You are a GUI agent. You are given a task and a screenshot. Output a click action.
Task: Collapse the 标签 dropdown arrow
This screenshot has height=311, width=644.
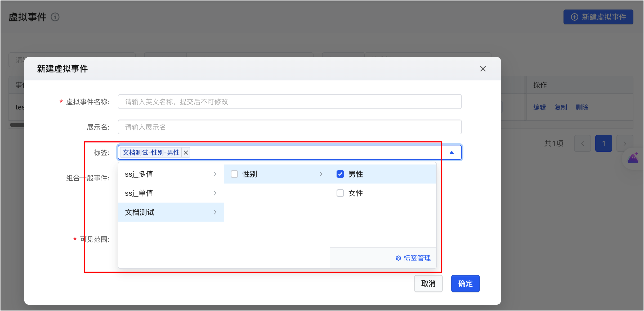pyautogui.click(x=452, y=152)
